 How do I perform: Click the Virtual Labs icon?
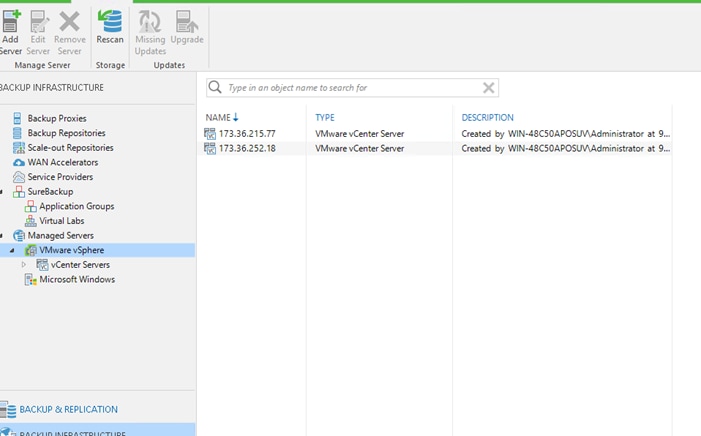(30, 221)
